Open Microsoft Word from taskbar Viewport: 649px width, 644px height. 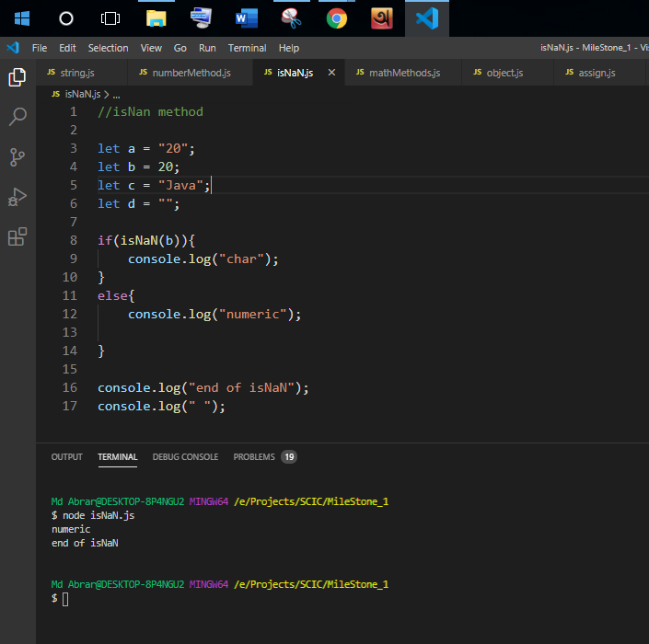coord(247,17)
